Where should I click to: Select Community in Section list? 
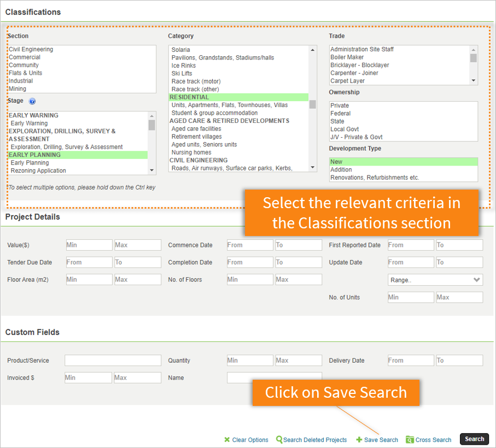tap(81, 65)
